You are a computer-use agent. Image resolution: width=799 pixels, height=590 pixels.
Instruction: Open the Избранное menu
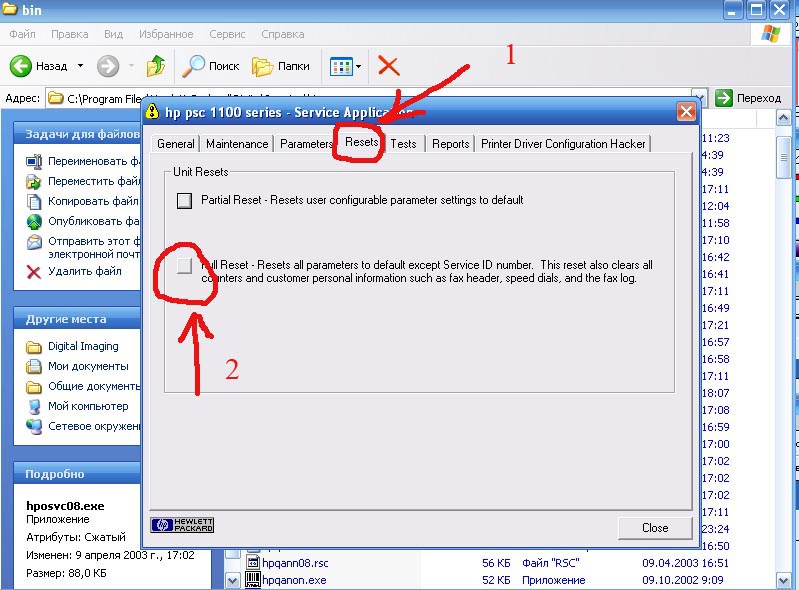tap(166, 34)
